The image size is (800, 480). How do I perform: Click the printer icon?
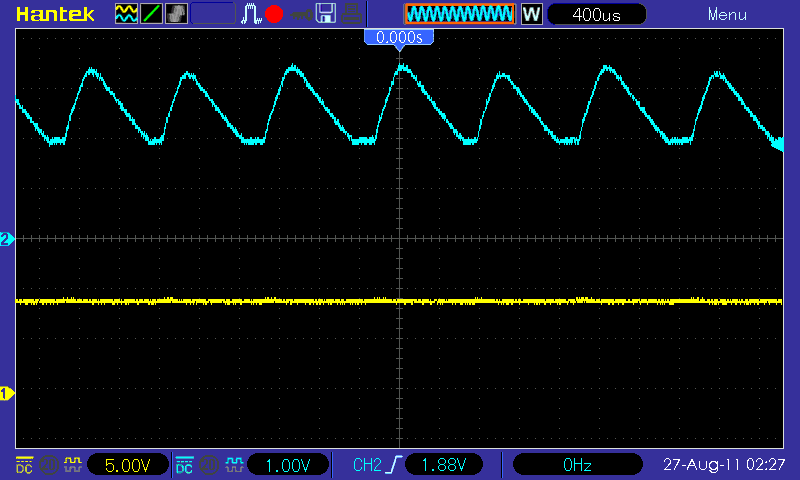click(x=352, y=14)
